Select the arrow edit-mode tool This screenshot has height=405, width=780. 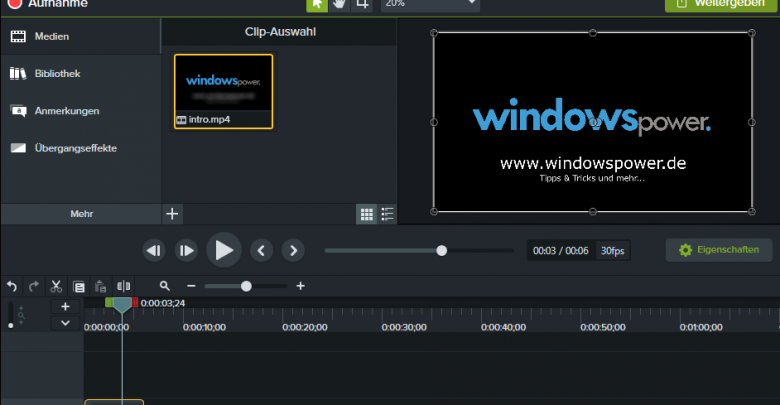[317, 4]
